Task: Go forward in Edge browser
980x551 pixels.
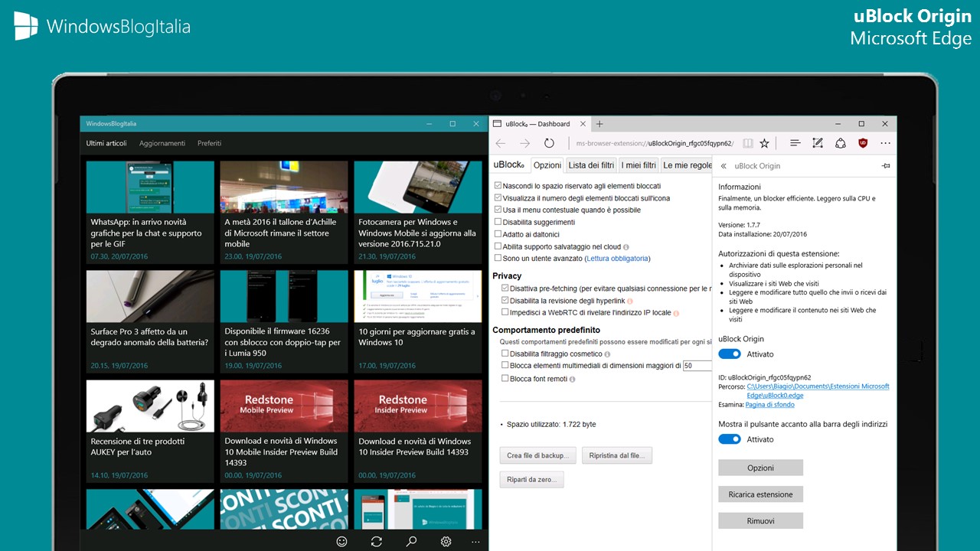Action: click(x=524, y=143)
